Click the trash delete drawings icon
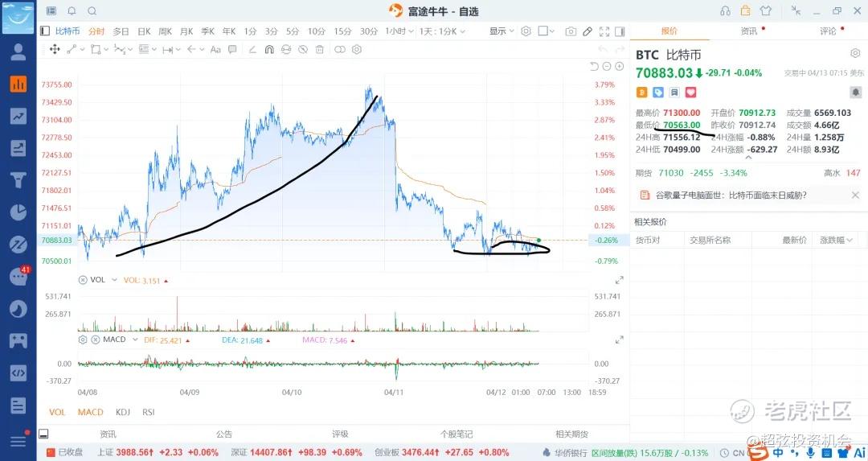This screenshot has width=868, height=461. (x=319, y=49)
